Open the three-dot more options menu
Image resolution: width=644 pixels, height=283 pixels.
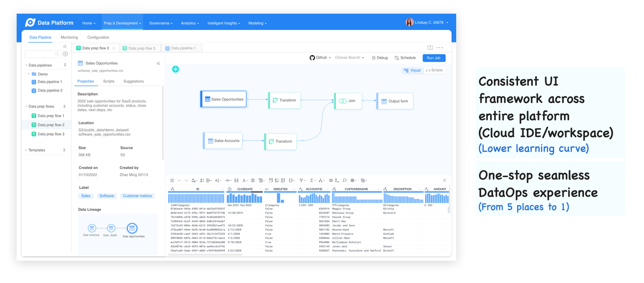(440, 48)
